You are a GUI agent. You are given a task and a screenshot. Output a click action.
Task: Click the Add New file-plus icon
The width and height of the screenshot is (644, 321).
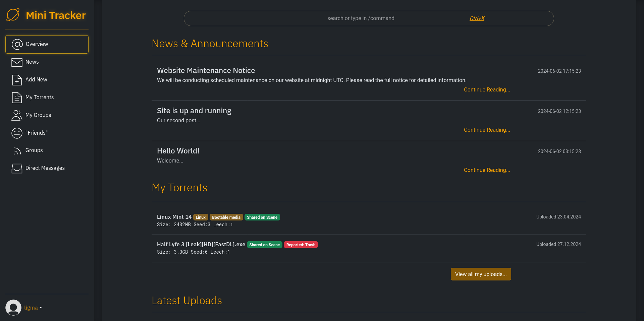tap(17, 80)
